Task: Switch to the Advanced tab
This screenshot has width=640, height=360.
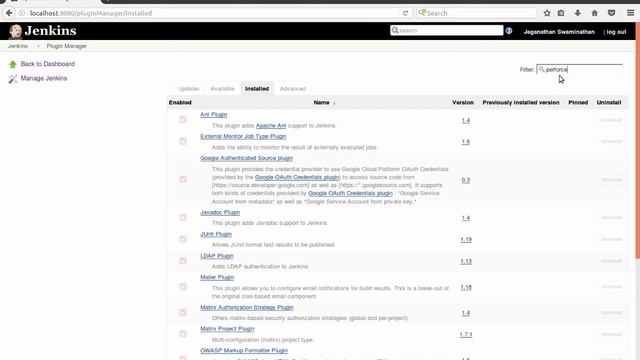Action: pos(293,89)
